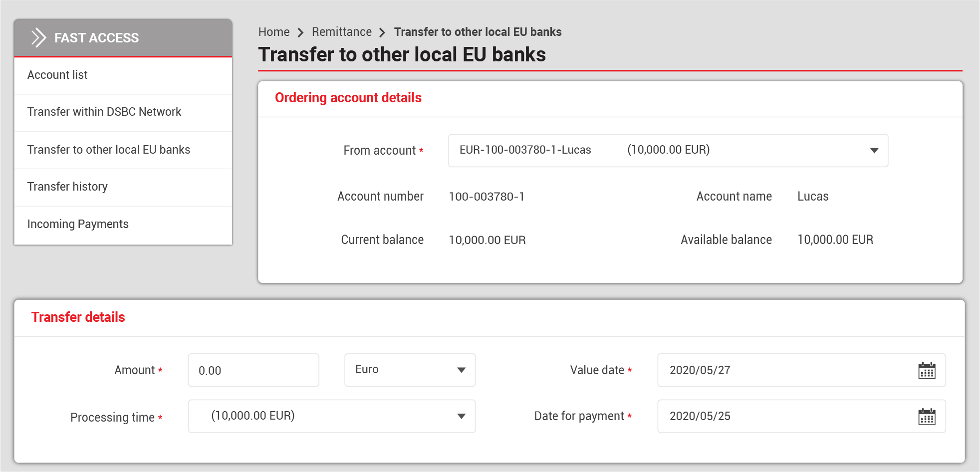This screenshot has width=980, height=472.
Task: Open the Value date calendar icon
Action: (x=927, y=371)
